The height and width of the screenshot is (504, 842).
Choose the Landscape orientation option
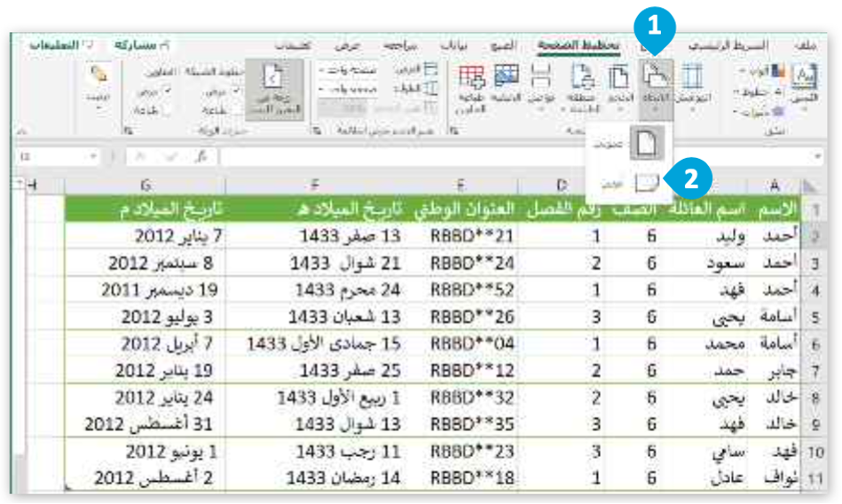[629, 184]
